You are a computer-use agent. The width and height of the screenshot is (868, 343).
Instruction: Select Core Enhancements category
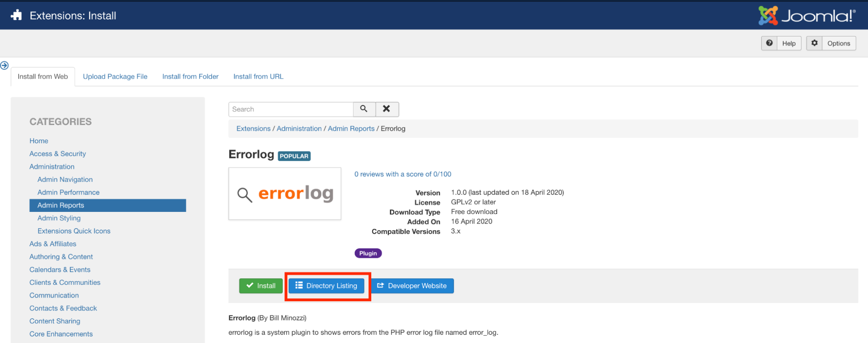61,334
